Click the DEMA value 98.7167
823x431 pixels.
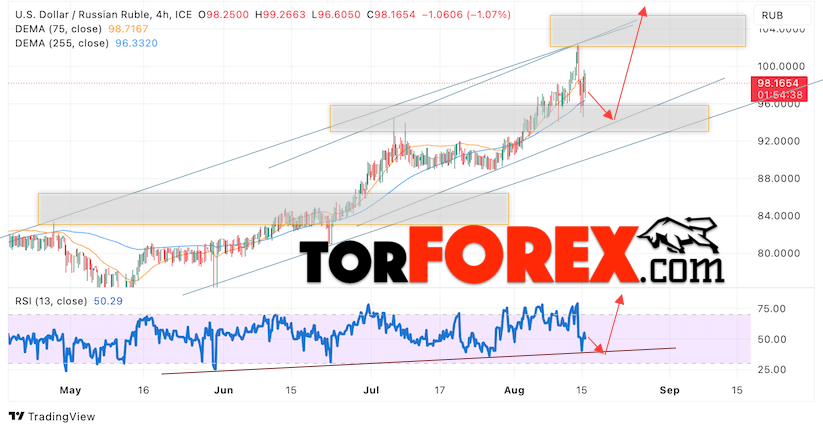click(127, 29)
